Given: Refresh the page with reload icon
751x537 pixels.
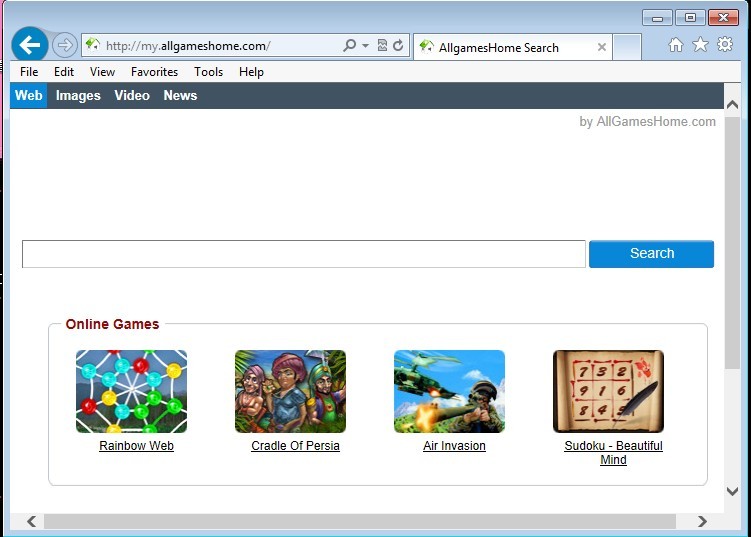Looking at the screenshot, I should coord(398,46).
